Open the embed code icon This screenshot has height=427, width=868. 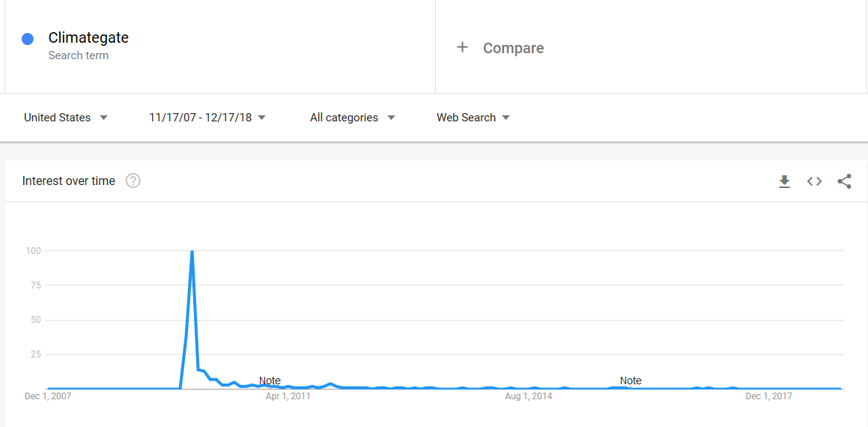814,181
